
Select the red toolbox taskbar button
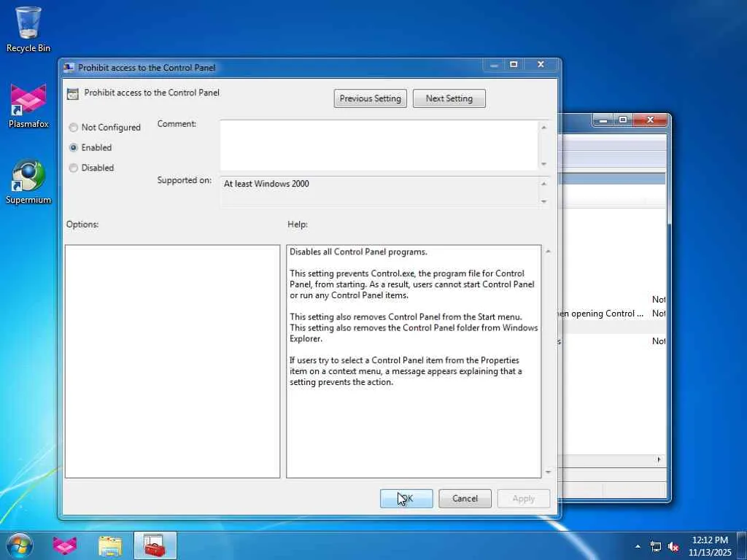[x=155, y=545]
